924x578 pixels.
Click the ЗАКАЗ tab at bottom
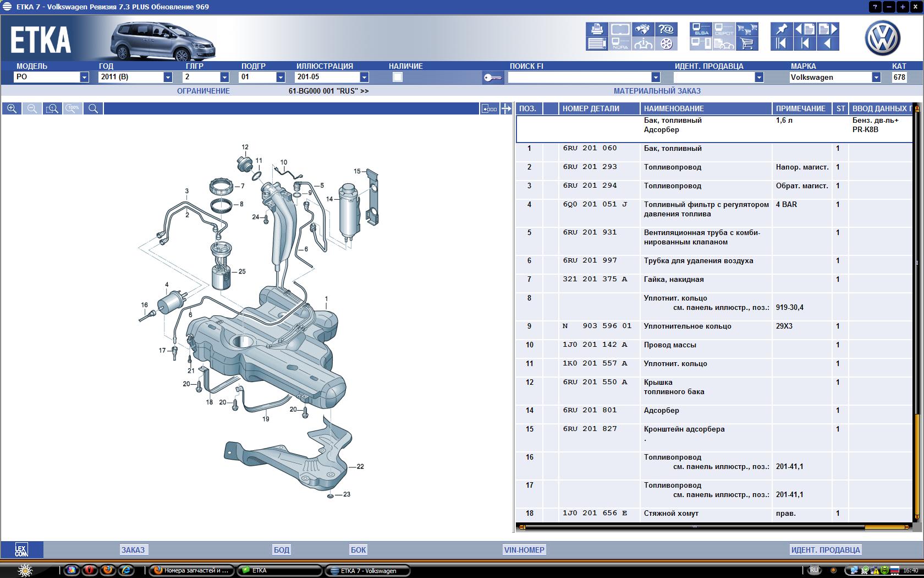click(133, 549)
